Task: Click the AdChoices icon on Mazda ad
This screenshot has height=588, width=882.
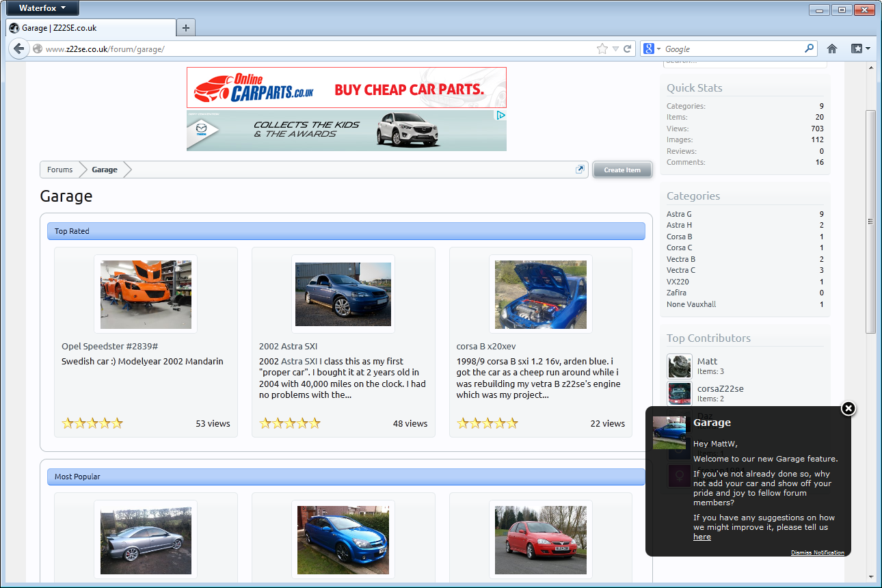Action: [x=500, y=116]
